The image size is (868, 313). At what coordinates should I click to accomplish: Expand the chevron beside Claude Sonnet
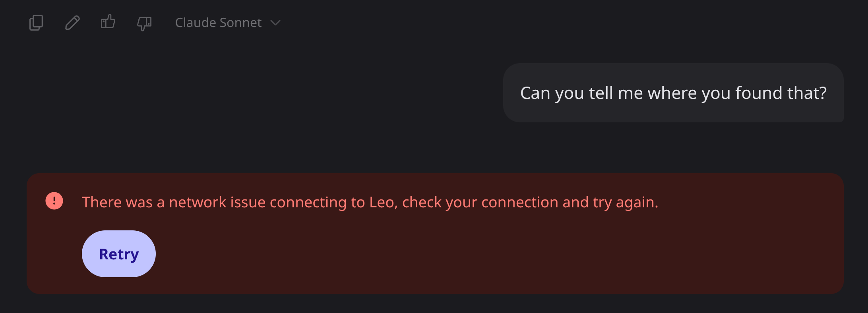pos(275,23)
